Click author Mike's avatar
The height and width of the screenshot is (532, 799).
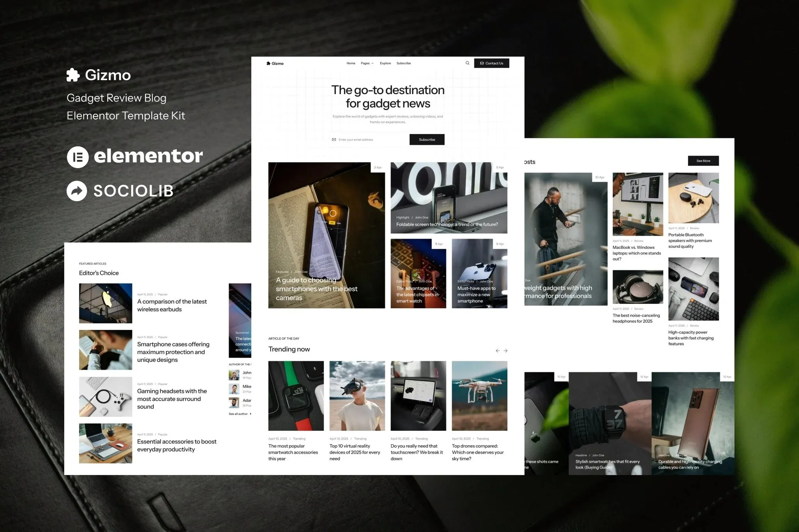click(234, 389)
